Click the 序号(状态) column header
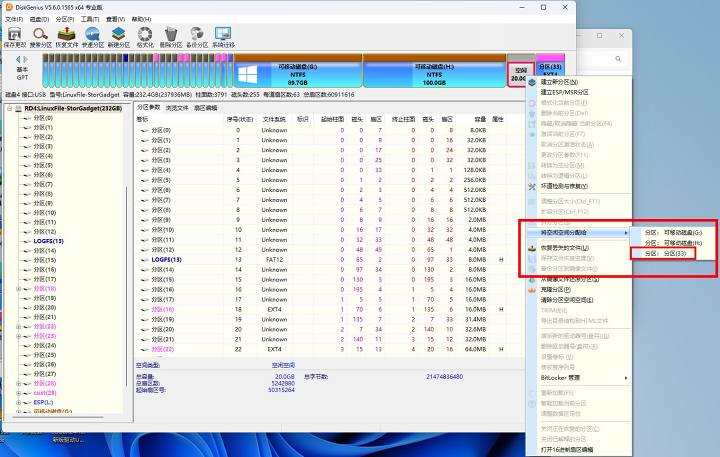 [240, 119]
